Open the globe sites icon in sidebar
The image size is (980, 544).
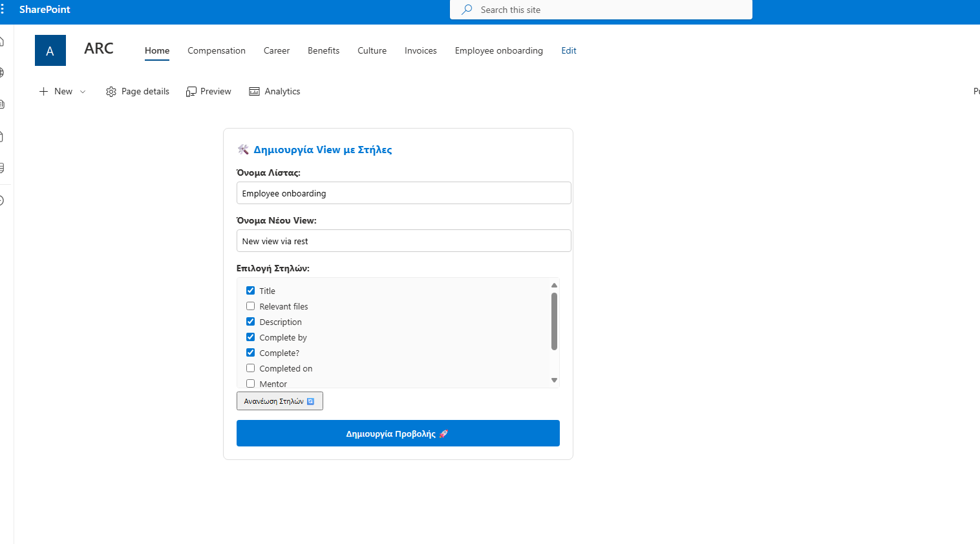tap(2, 72)
